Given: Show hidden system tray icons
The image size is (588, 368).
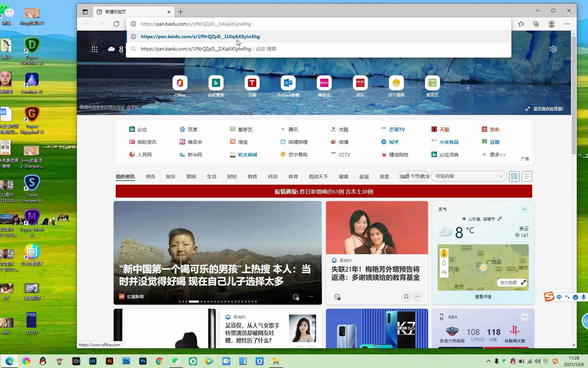Looking at the screenshot, I should click(489, 361).
